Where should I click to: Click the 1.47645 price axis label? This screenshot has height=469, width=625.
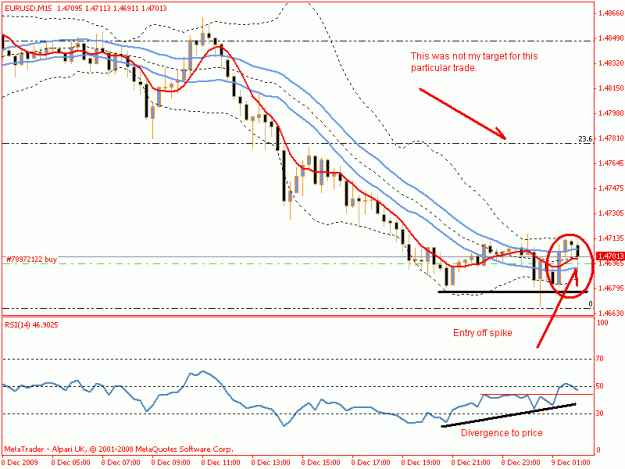tap(611, 163)
